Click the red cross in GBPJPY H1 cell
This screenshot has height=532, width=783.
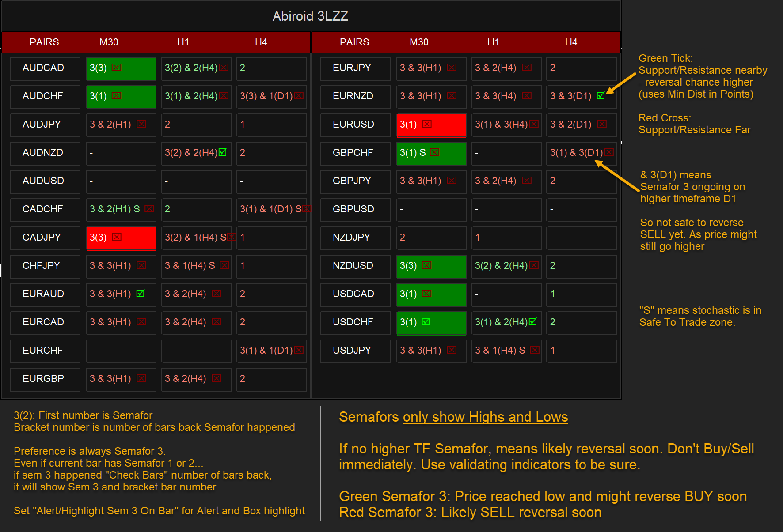(527, 181)
